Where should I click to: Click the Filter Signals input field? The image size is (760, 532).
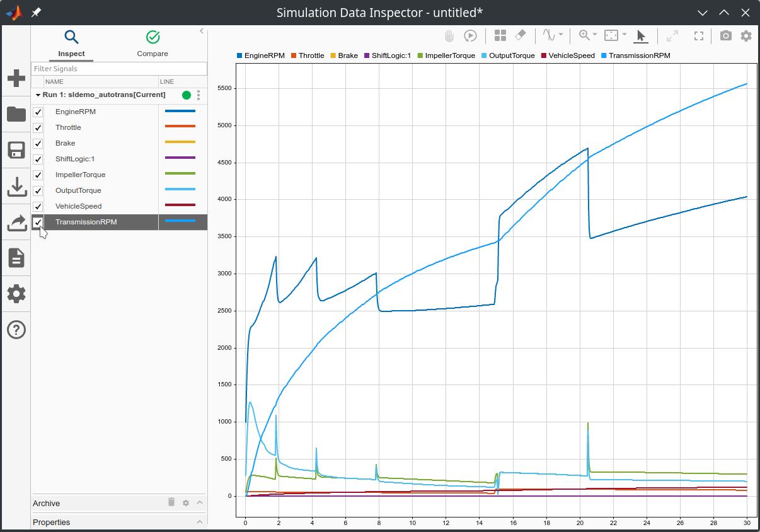click(119, 69)
